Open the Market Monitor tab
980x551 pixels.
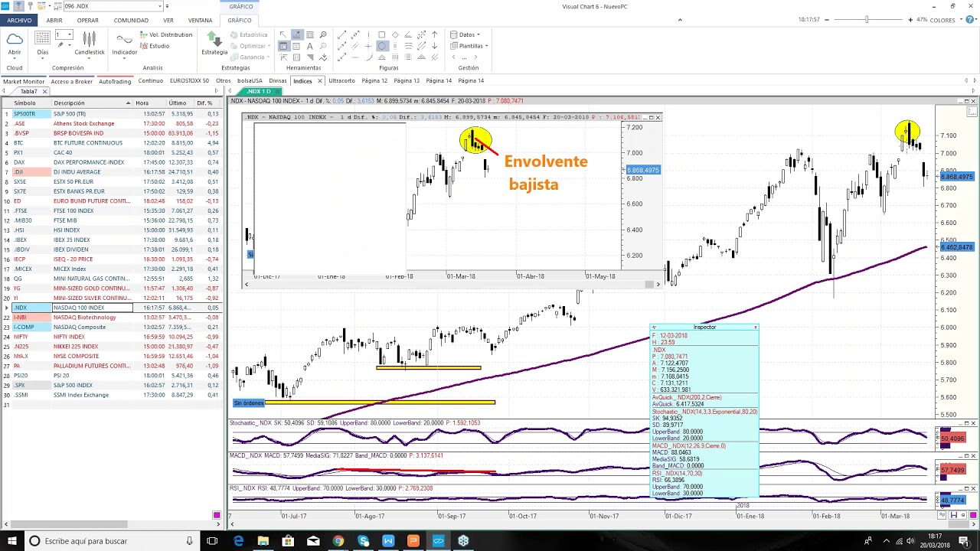24,81
